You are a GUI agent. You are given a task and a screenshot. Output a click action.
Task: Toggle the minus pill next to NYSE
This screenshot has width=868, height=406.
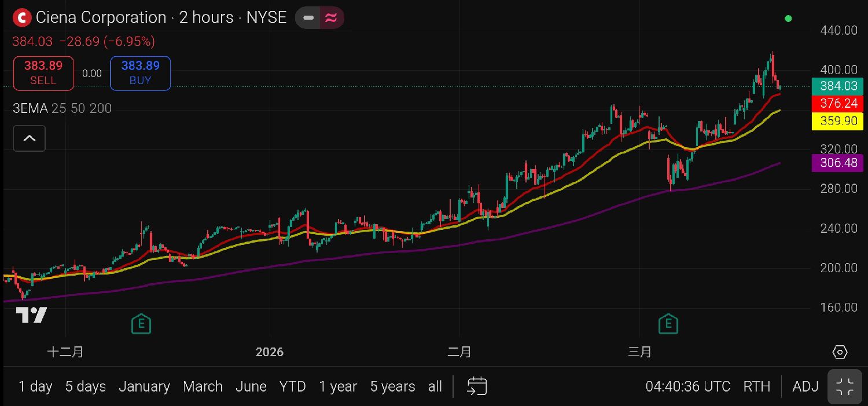(308, 18)
